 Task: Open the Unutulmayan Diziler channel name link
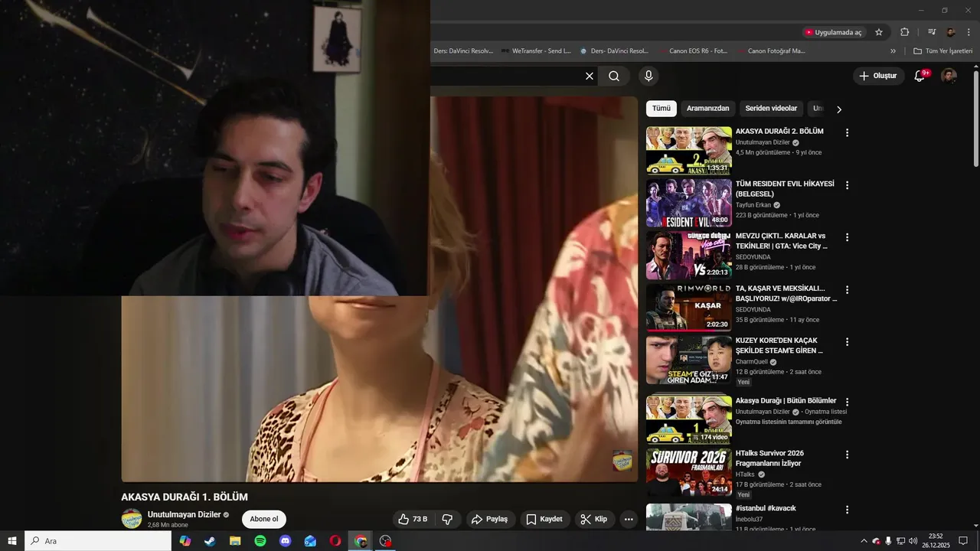[184, 514]
